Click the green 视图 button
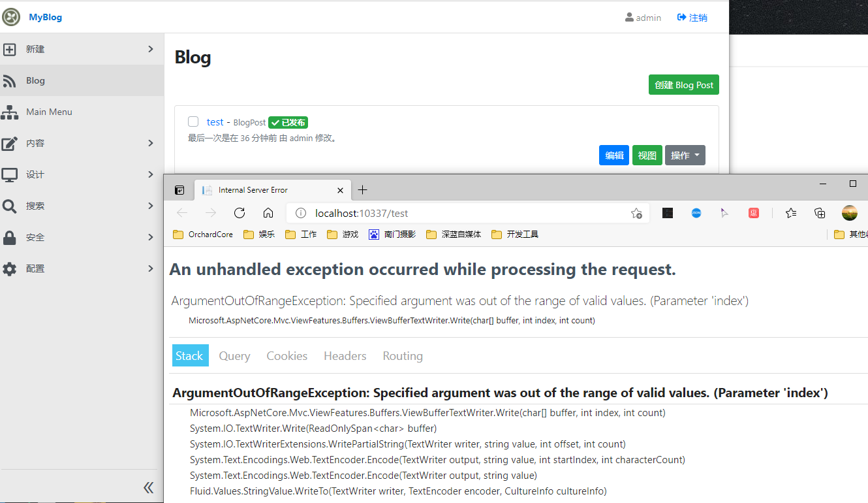868x503 pixels. 647,155
